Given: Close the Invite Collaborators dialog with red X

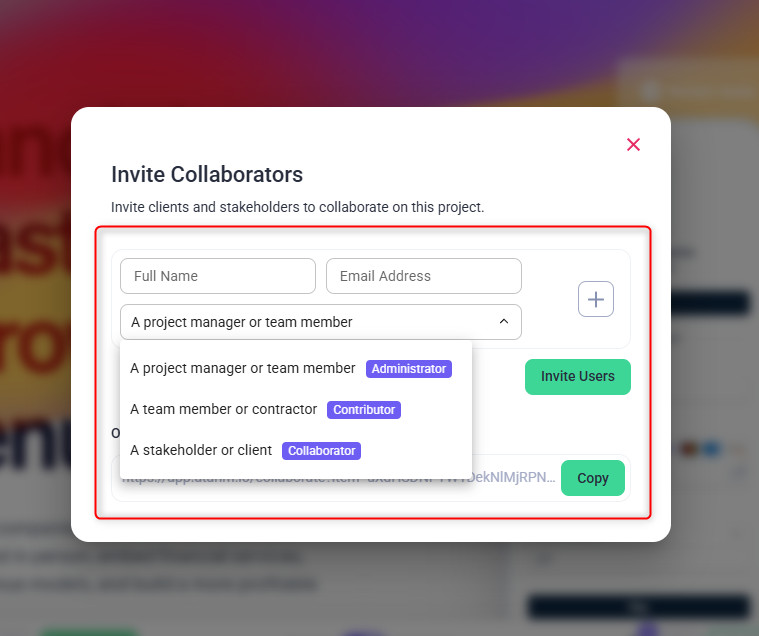Looking at the screenshot, I should (x=633, y=144).
